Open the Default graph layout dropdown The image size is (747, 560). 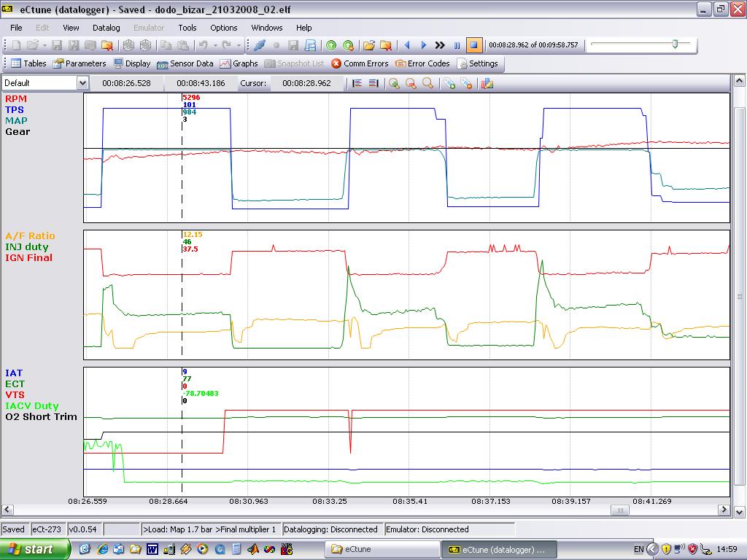[82, 83]
